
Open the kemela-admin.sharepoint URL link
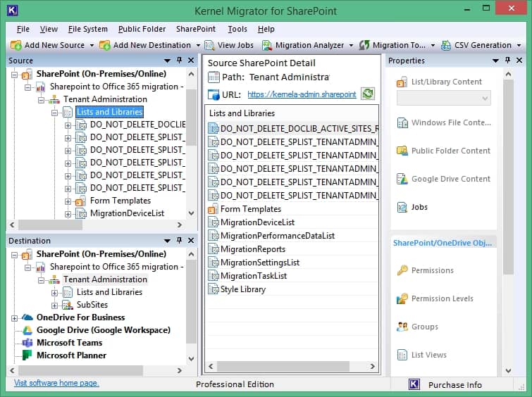[x=302, y=94]
